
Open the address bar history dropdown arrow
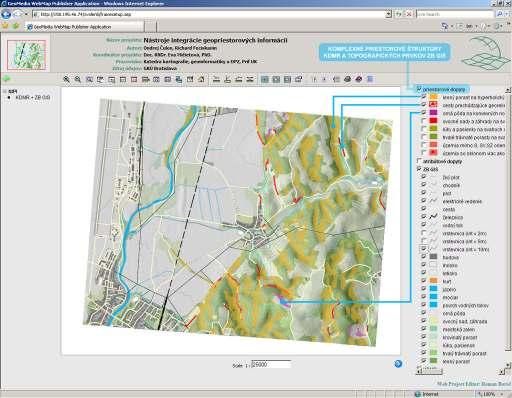388,14
